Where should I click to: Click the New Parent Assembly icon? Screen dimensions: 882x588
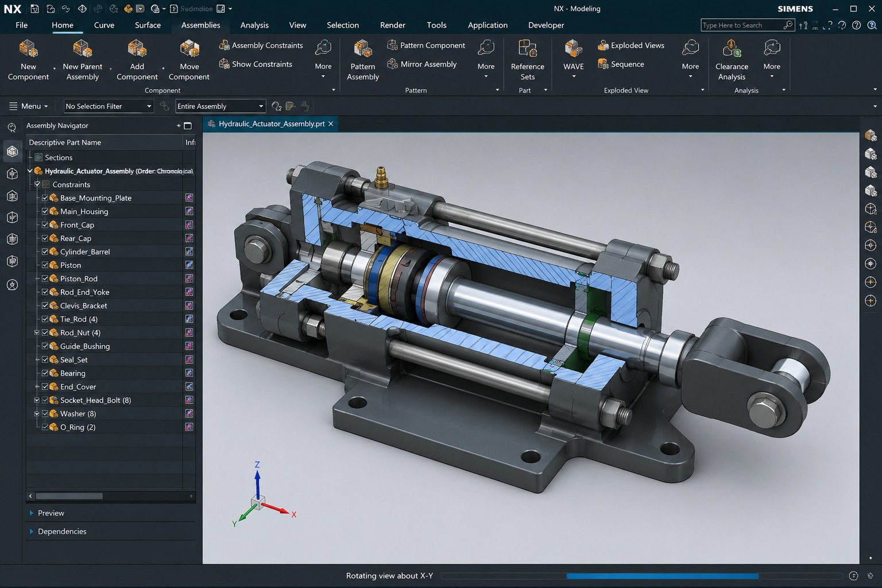point(83,49)
